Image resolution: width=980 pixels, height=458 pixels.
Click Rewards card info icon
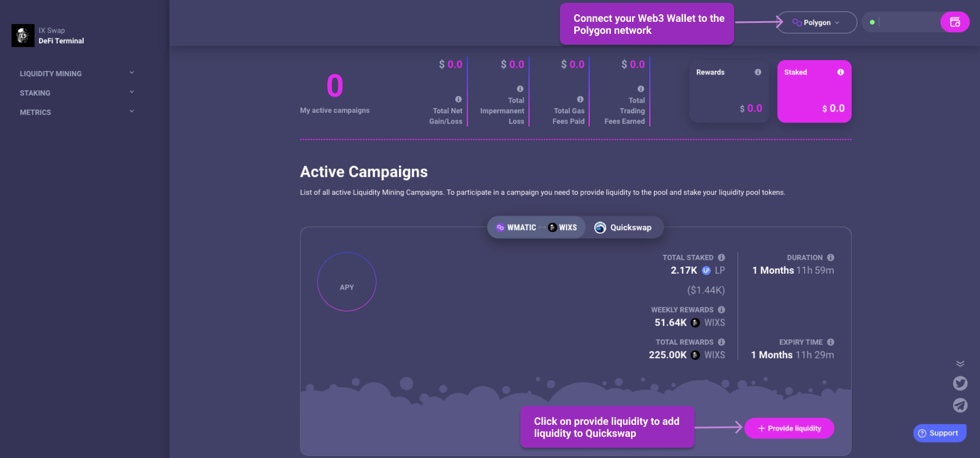pyautogui.click(x=758, y=72)
